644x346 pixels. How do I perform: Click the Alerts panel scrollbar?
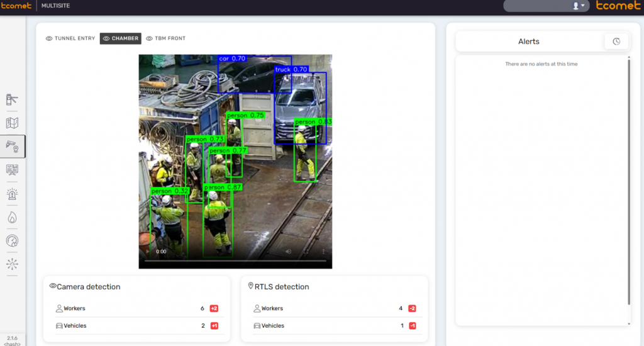628,189
